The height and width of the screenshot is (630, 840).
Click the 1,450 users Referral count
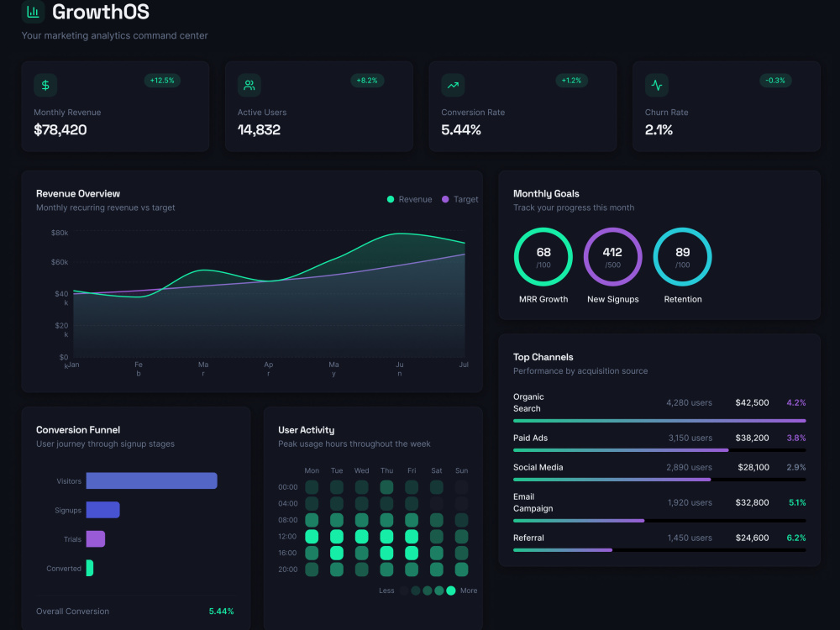click(690, 538)
